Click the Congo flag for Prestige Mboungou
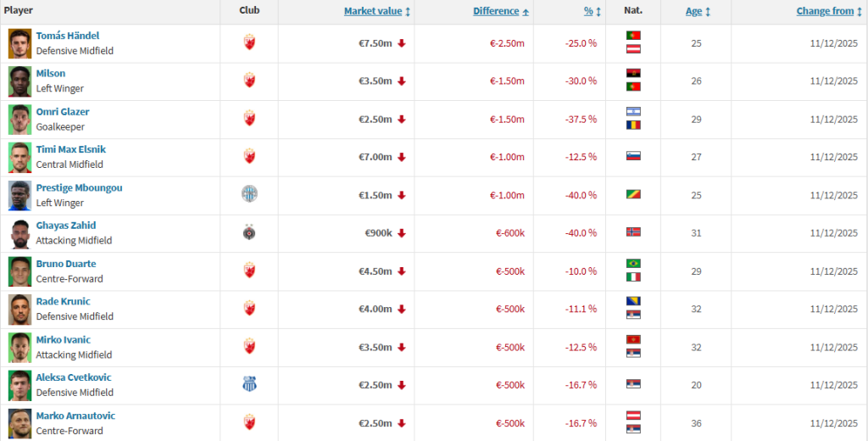 pos(633,194)
